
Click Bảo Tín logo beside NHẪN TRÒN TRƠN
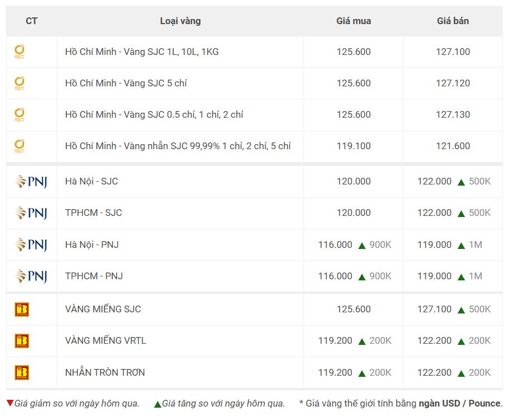[22, 372]
